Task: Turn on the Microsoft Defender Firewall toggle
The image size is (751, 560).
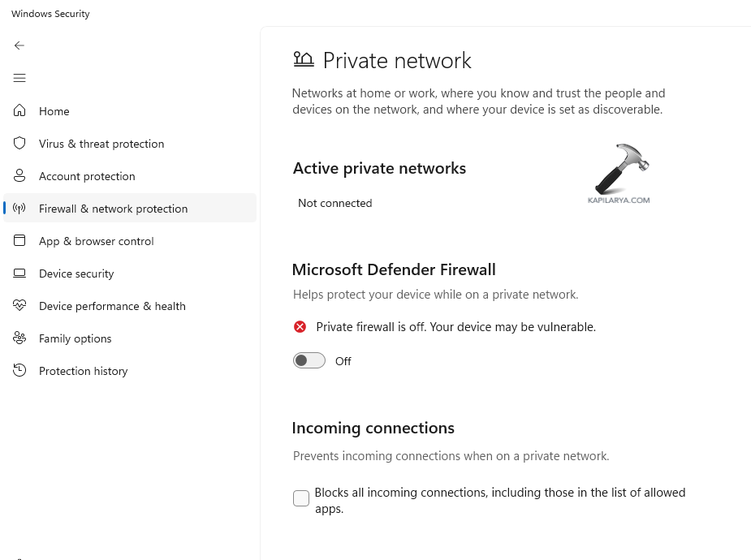Action: click(309, 360)
